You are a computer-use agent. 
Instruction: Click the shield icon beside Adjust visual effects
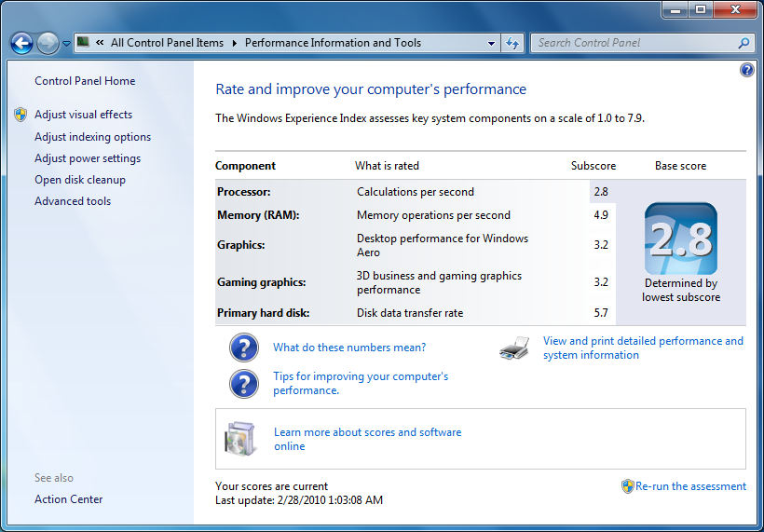coord(20,115)
